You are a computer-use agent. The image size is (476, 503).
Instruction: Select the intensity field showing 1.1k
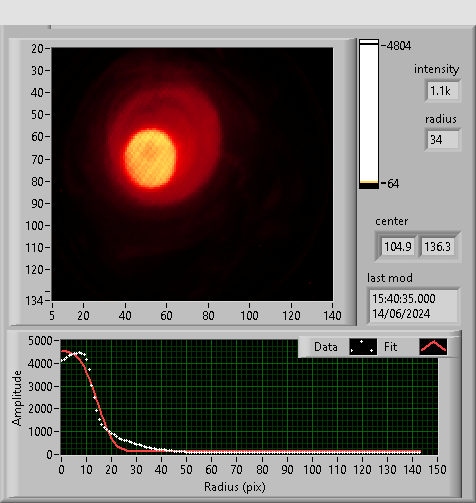[443, 91]
